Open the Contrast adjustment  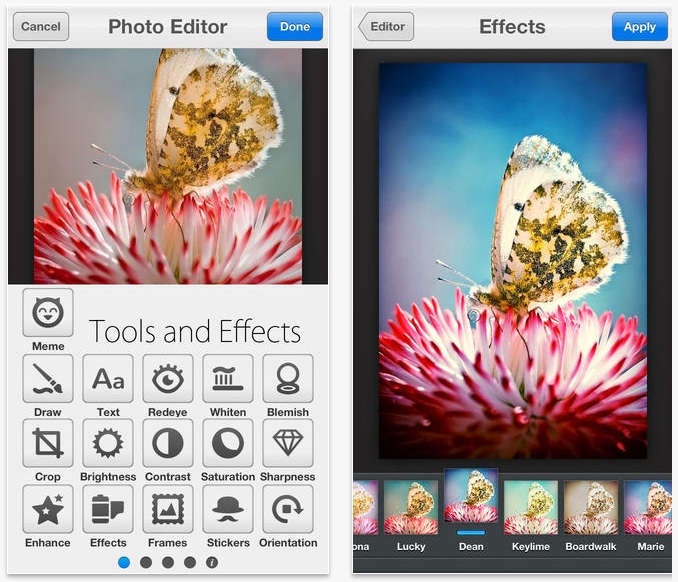click(168, 443)
